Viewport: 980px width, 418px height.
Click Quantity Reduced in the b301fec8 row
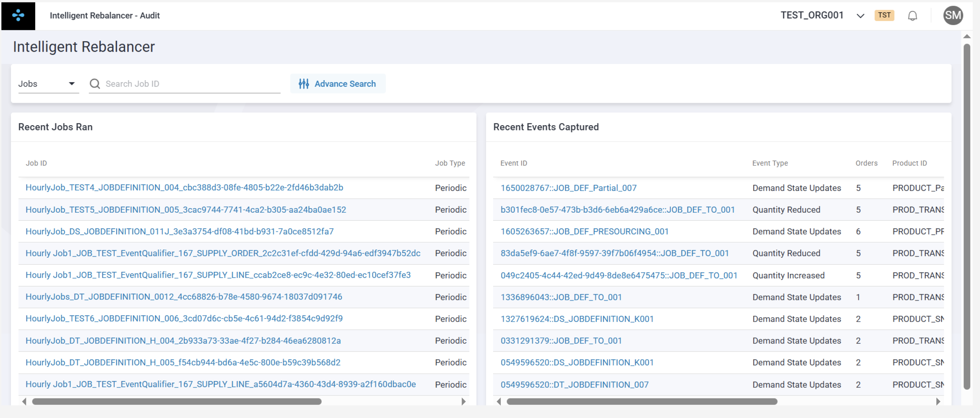pos(786,210)
